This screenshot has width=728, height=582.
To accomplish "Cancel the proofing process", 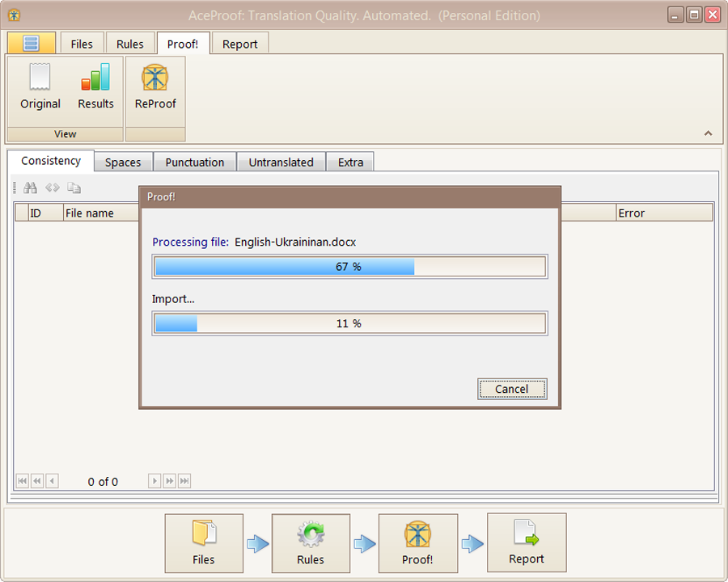I will [x=512, y=389].
